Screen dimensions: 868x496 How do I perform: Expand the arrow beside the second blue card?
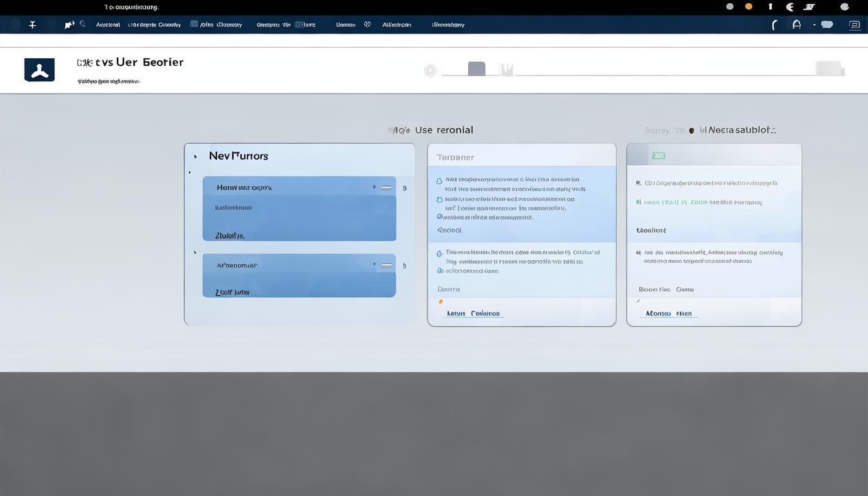tap(195, 253)
